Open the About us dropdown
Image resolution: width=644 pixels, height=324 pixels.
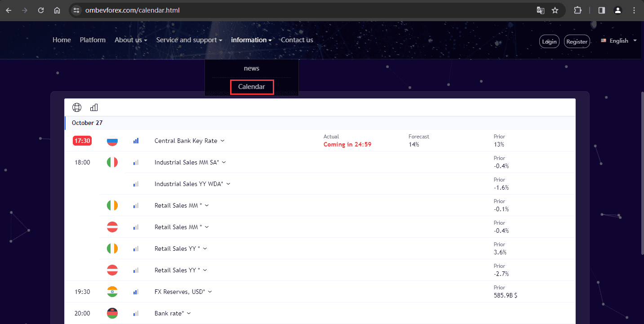[131, 40]
